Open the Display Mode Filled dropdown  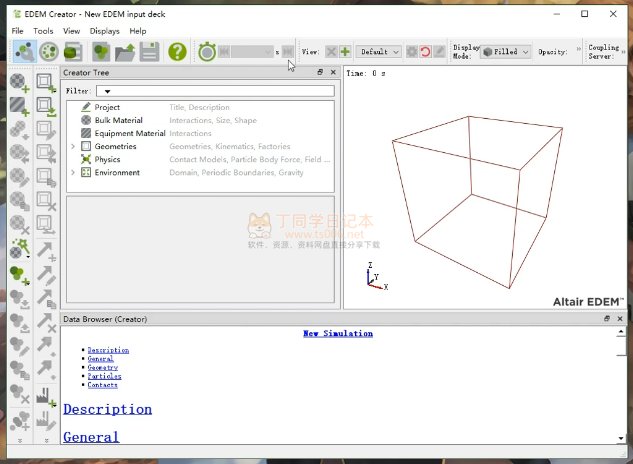tap(506, 51)
